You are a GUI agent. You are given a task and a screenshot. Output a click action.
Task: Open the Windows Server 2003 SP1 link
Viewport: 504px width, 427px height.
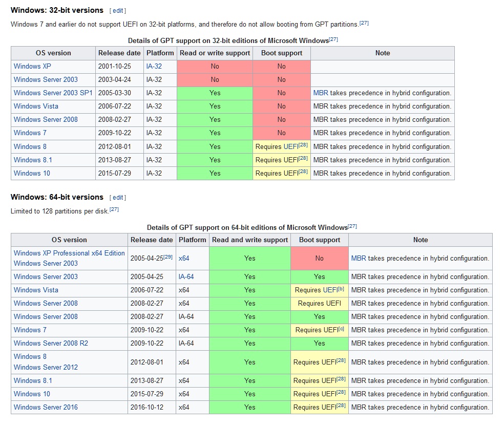53,93
